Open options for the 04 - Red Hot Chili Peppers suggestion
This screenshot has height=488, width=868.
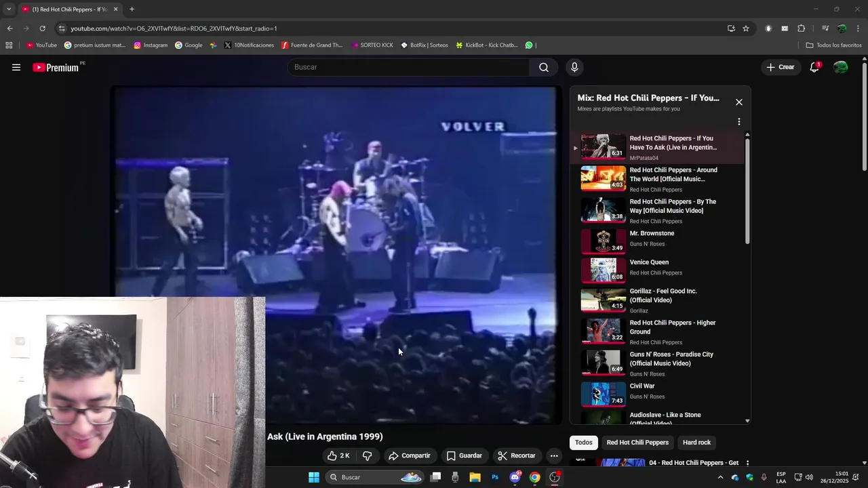point(747,463)
